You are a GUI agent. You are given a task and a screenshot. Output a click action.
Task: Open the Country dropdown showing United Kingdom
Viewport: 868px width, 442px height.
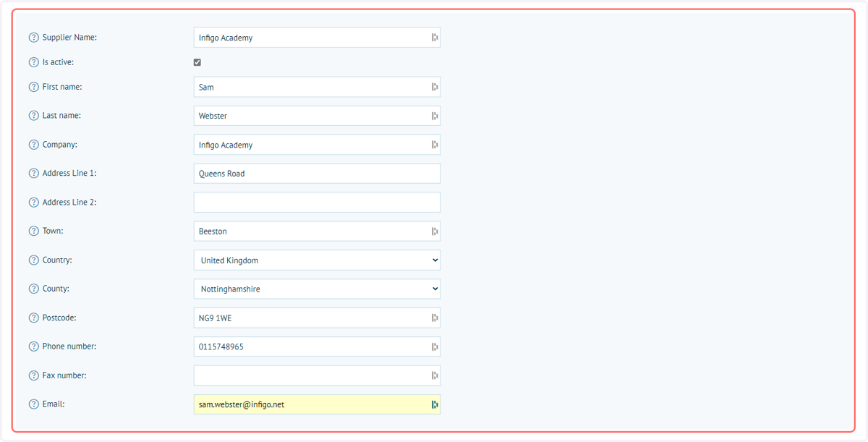point(317,260)
